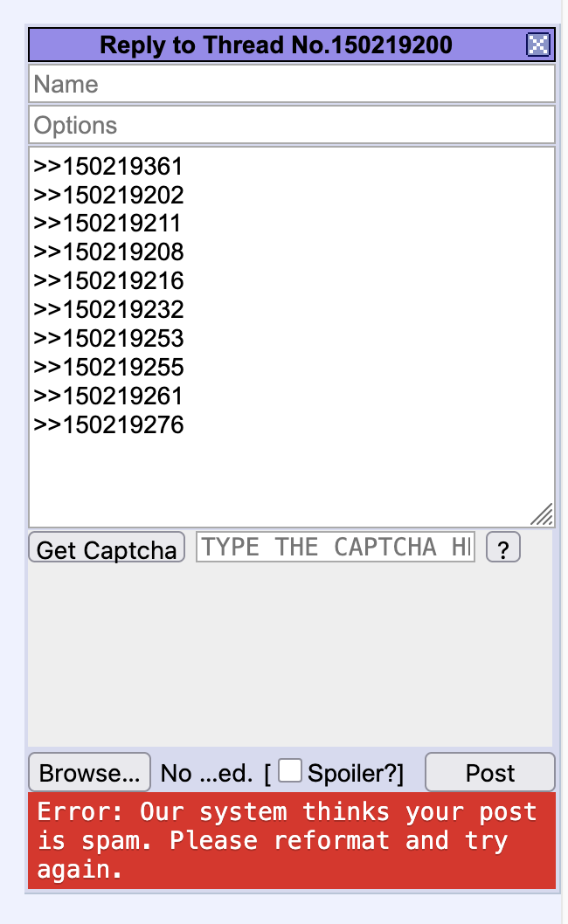Tick the Spoiler? checkbox
The width and height of the screenshot is (568, 924).
click(289, 771)
